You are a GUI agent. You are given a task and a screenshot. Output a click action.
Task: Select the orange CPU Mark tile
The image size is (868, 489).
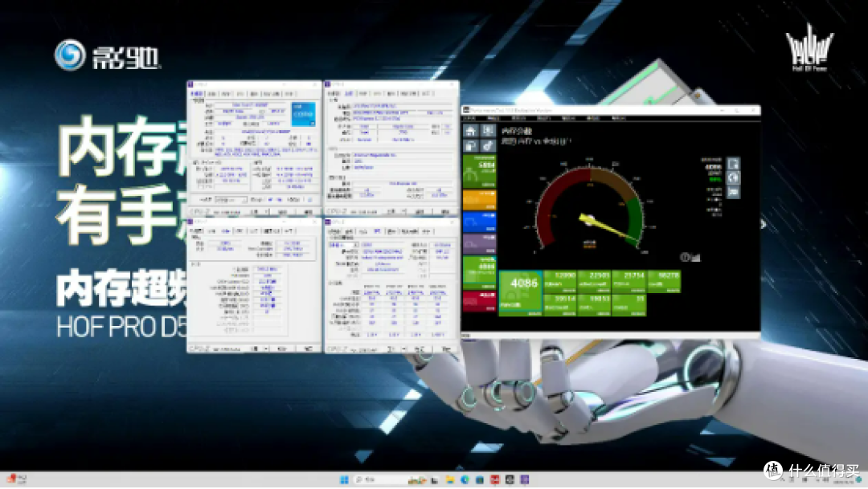click(x=479, y=200)
